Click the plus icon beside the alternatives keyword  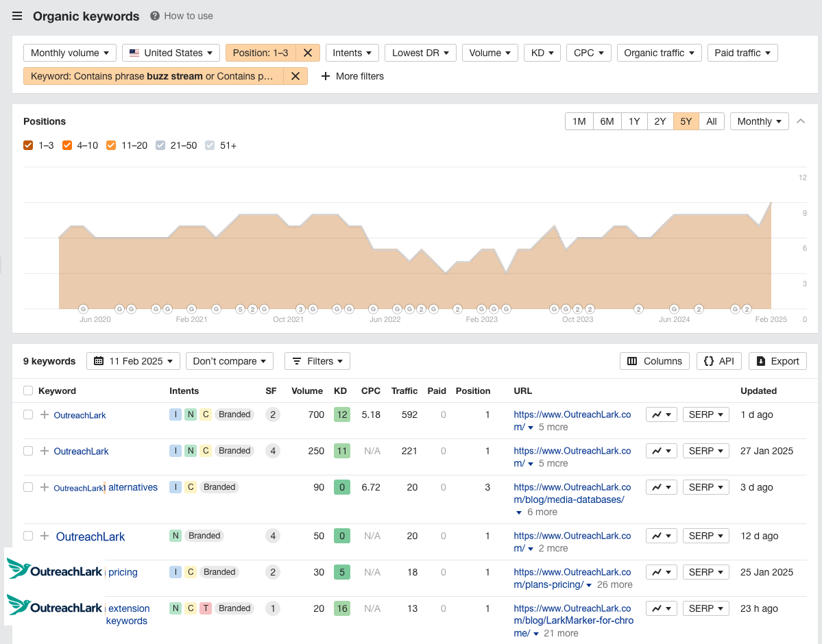tap(45, 487)
